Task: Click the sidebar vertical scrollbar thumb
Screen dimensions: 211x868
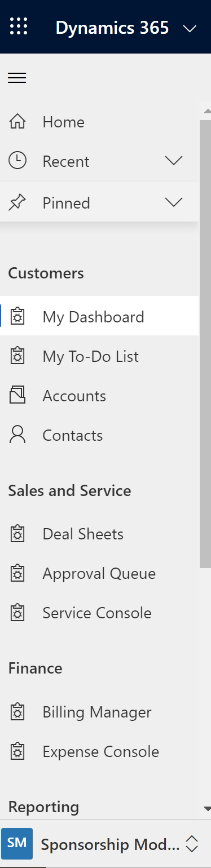Action: pyautogui.click(x=205, y=343)
